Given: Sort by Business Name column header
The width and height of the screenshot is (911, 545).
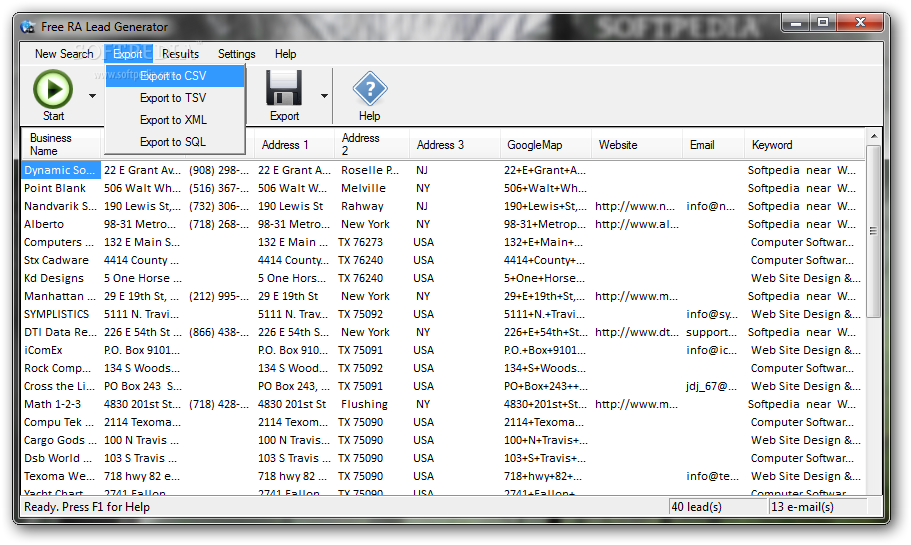Looking at the screenshot, I should tap(60, 144).
